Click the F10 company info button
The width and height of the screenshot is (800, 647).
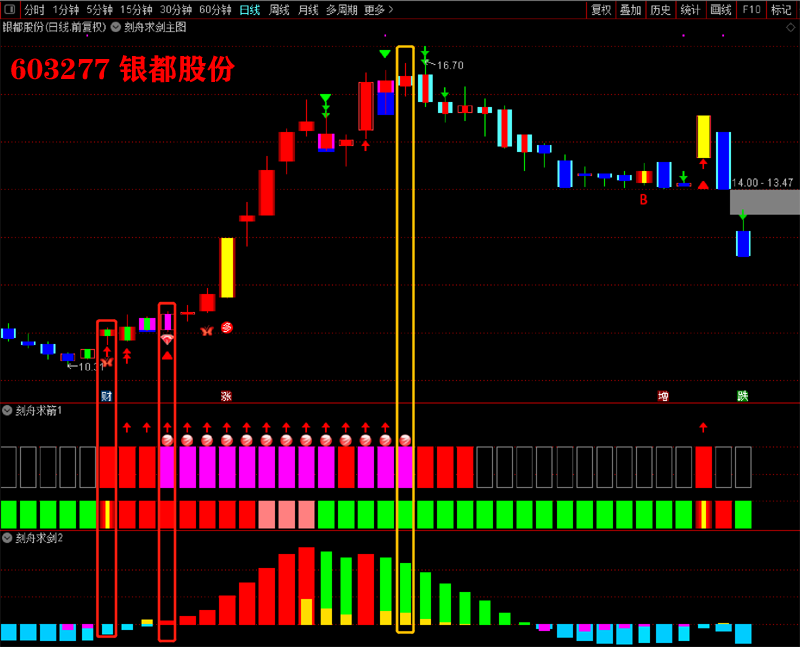(751, 10)
